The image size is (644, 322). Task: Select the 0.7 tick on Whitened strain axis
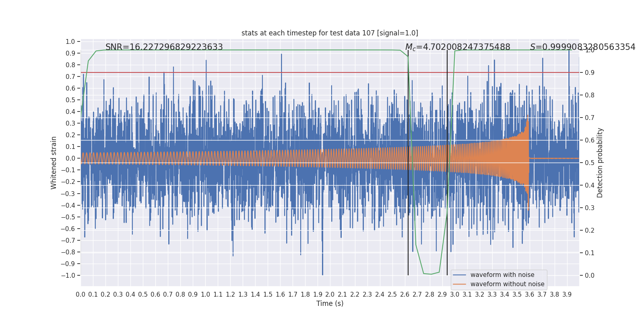70,77
